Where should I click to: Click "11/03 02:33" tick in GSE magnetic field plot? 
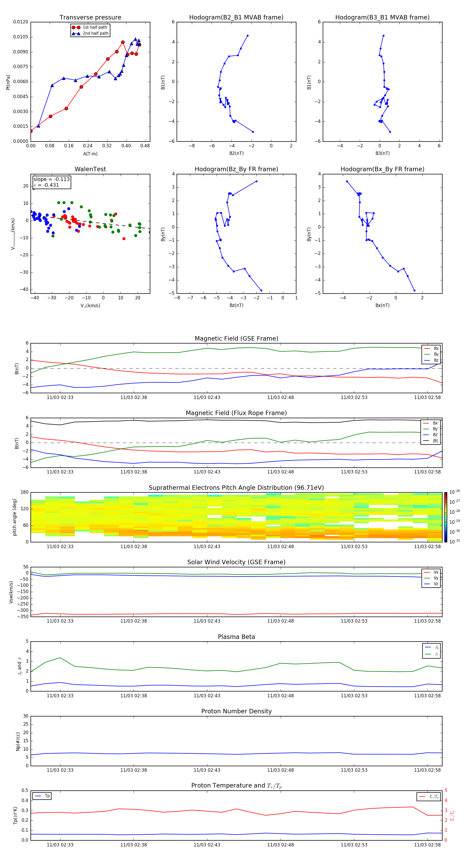[60, 398]
